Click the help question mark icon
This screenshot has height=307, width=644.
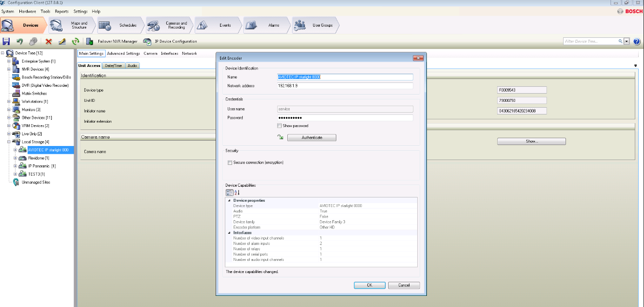click(x=637, y=42)
